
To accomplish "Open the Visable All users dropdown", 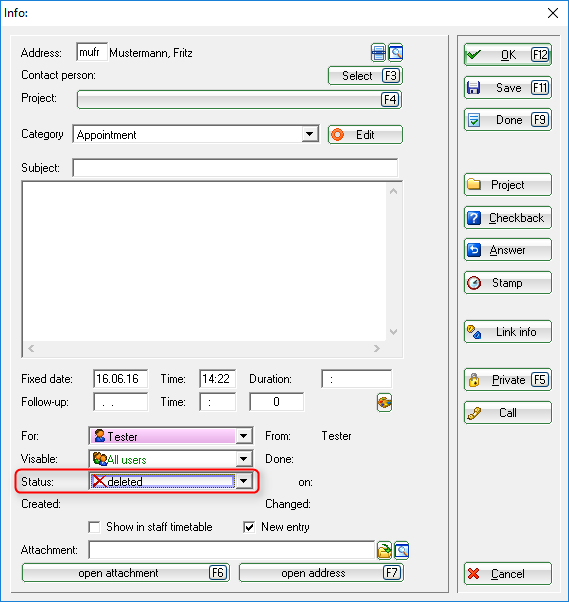I will pos(243,459).
